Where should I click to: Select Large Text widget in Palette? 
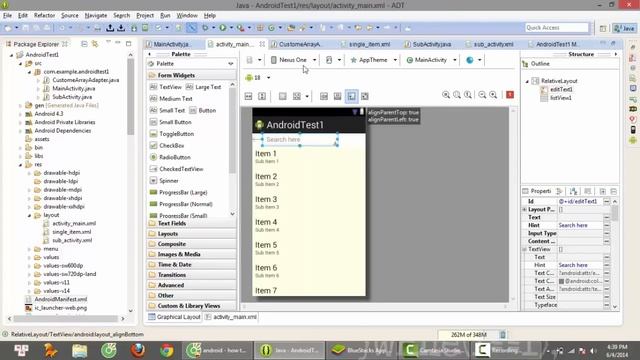tap(203, 87)
